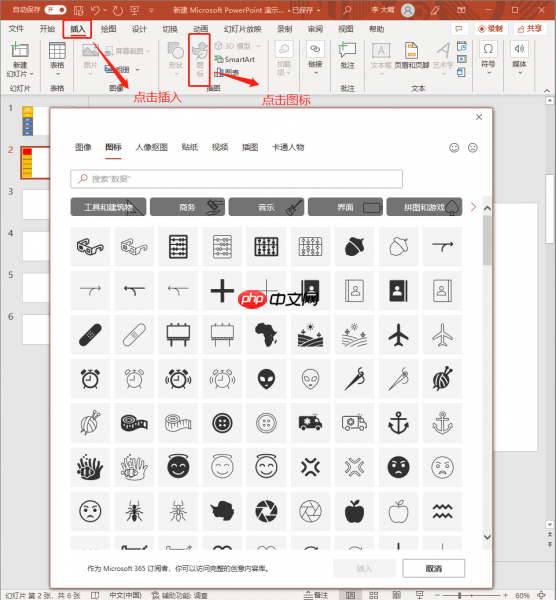The image size is (556, 600).
Task: Select slide 1 thumbnail
Action: (x=36, y=121)
